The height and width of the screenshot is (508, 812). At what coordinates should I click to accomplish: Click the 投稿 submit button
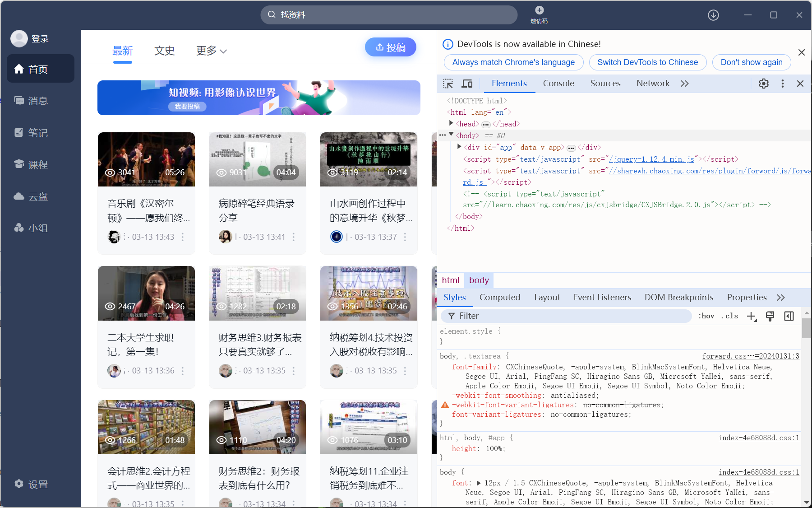pos(391,47)
